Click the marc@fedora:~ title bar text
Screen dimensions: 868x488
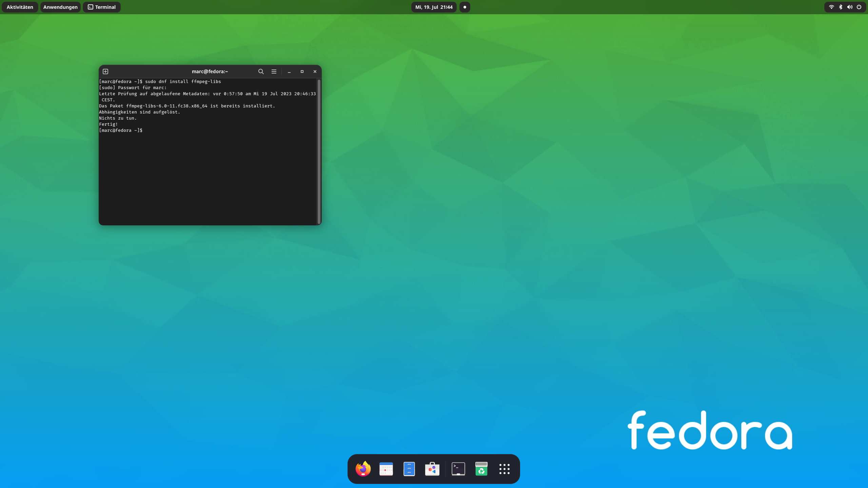pos(210,72)
